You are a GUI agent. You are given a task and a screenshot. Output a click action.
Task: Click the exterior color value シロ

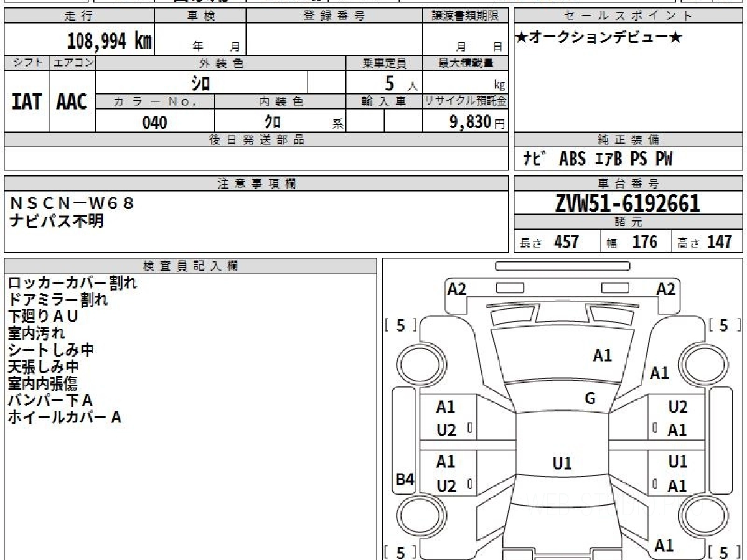(201, 83)
